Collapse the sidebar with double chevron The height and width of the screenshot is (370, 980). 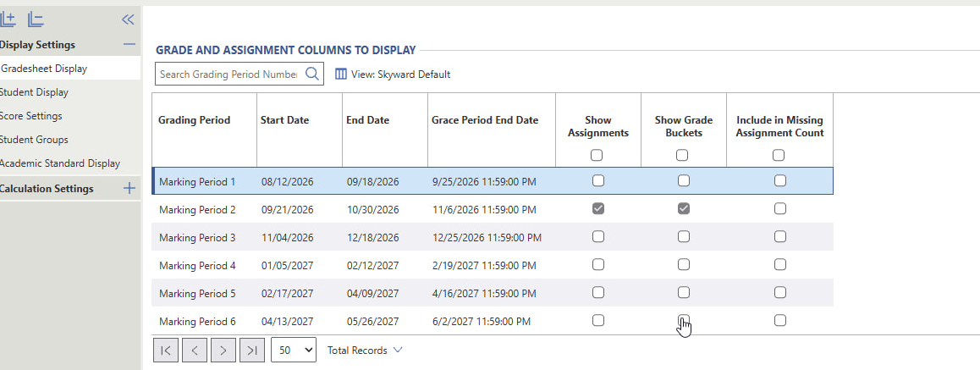point(128,19)
